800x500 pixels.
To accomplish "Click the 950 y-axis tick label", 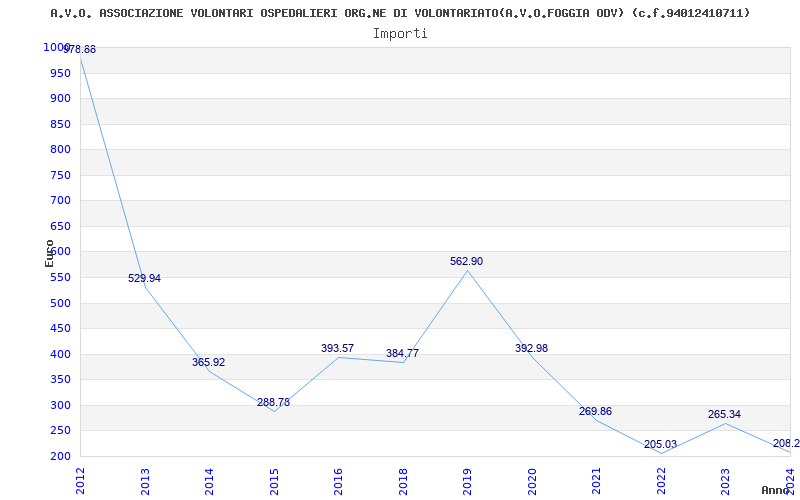I will tap(61, 73).
